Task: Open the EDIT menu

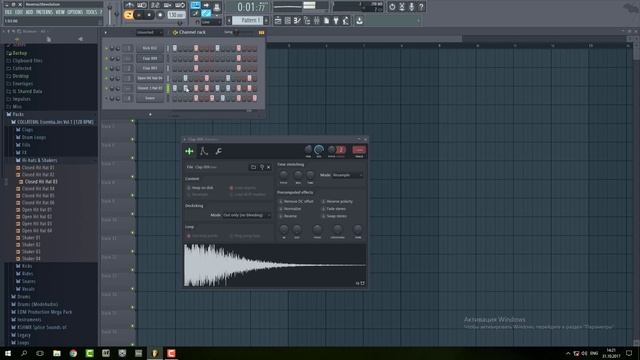Action: click(19, 13)
